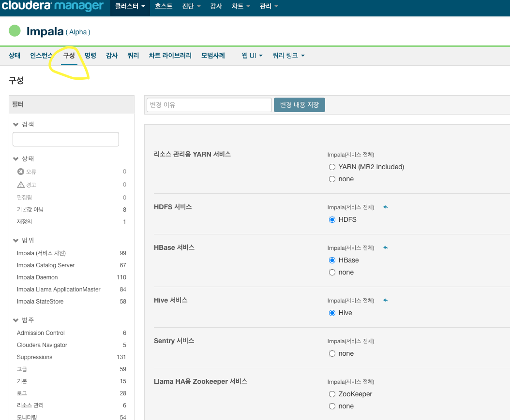Switch to the 상태 tab

[15, 56]
